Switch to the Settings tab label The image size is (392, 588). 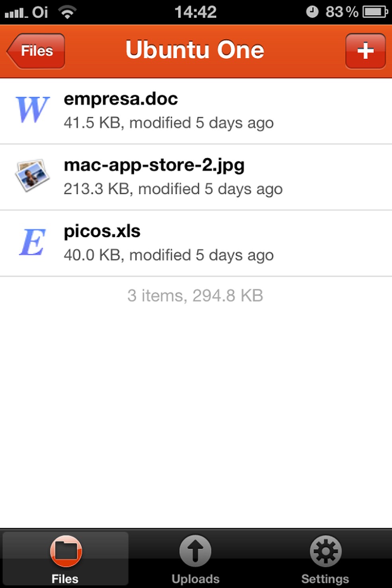click(325, 578)
